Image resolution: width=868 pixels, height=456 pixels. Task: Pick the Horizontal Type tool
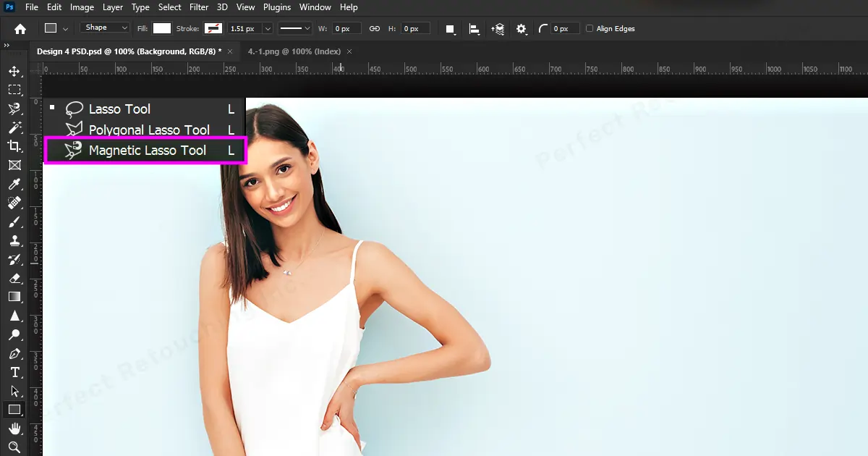coord(14,372)
